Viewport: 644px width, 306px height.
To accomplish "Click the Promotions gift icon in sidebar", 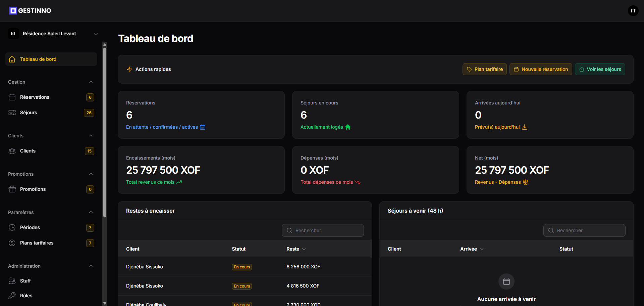I will (12, 189).
